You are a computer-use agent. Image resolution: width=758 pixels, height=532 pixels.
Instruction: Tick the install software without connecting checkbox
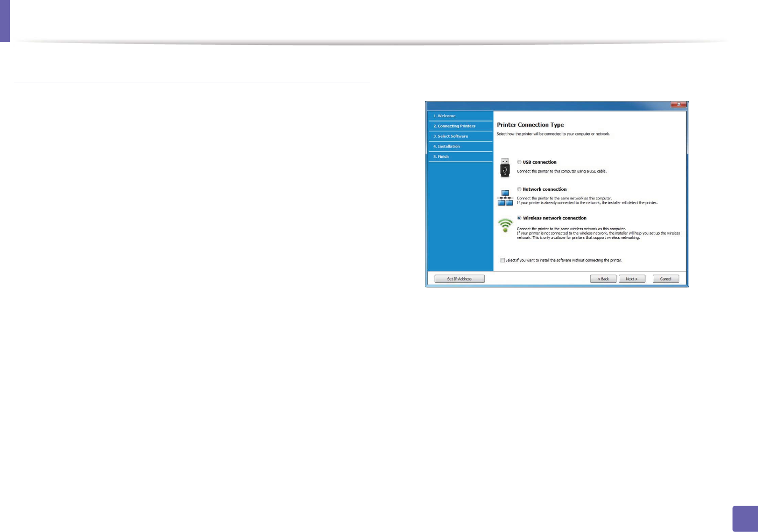pos(502,260)
